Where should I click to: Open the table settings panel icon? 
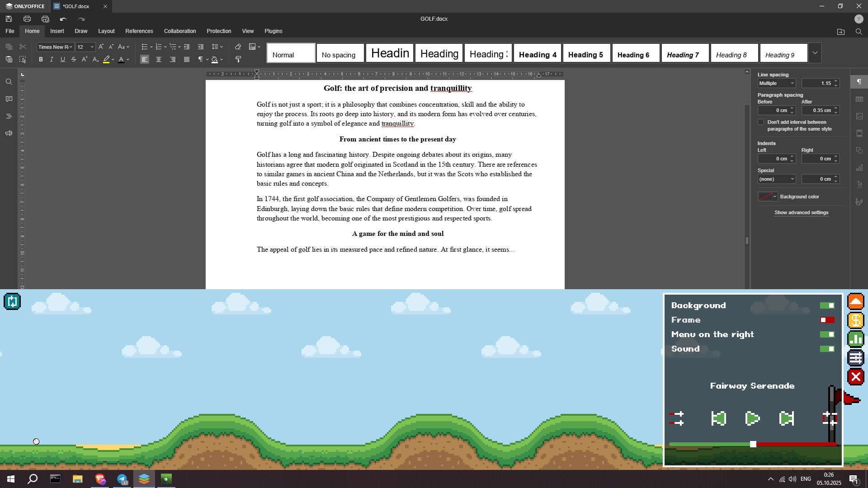tap(859, 99)
